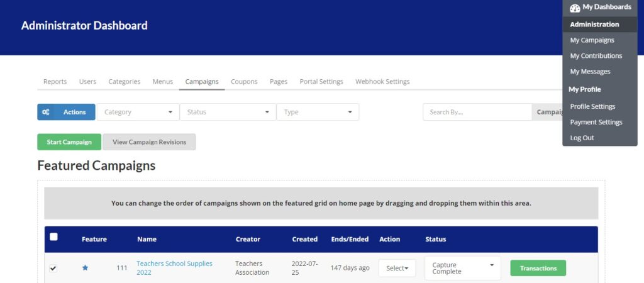The width and height of the screenshot is (644, 283).
Task: Click the Administrator Dashboard page title
Action: point(84,25)
